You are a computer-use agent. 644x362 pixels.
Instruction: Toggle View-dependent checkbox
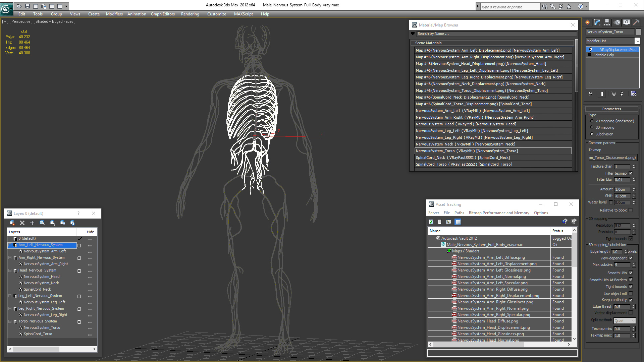[631, 258]
